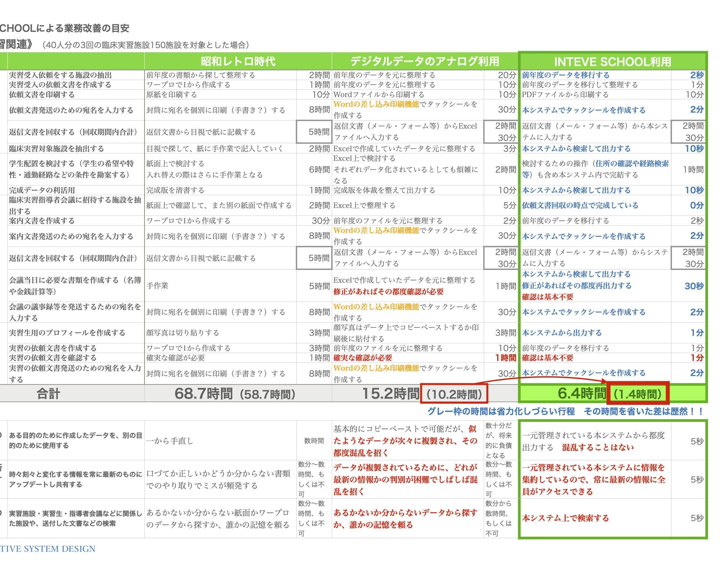Click the cell Excel上で整理する

pos(364,206)
